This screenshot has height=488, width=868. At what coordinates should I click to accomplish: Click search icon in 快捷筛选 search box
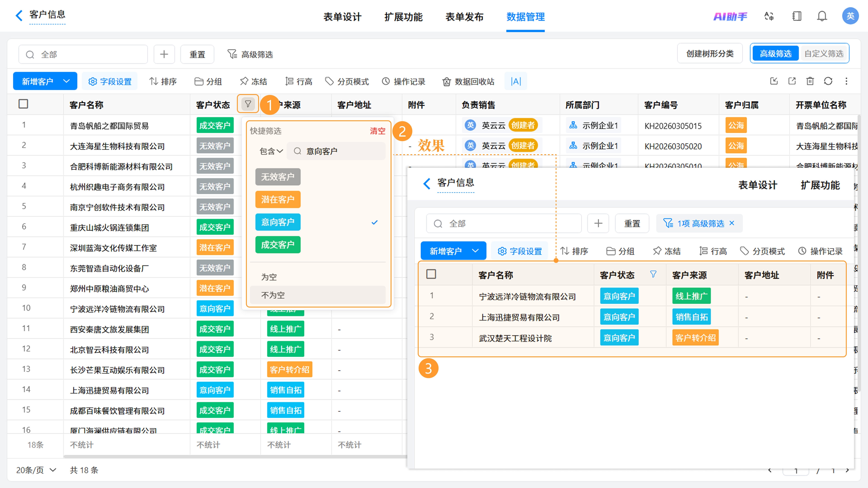297,151
